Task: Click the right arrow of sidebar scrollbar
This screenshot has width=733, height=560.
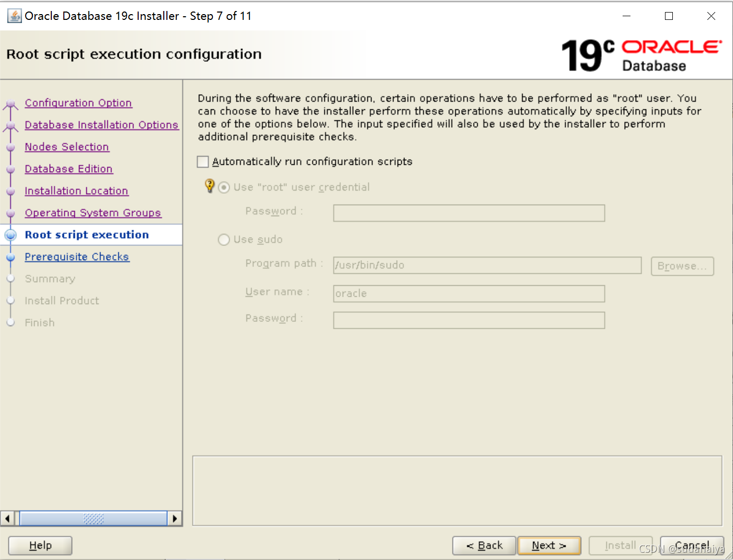Action: 175,519
